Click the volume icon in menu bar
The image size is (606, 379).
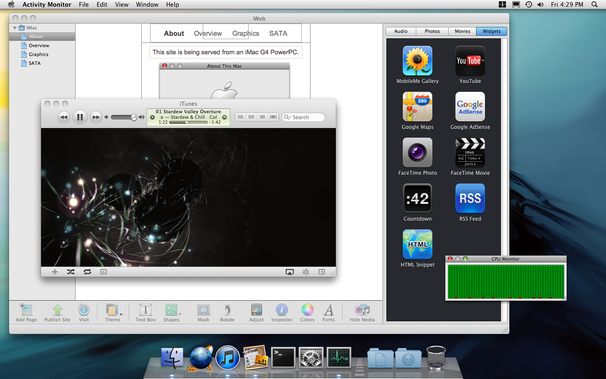click(540, 5)
